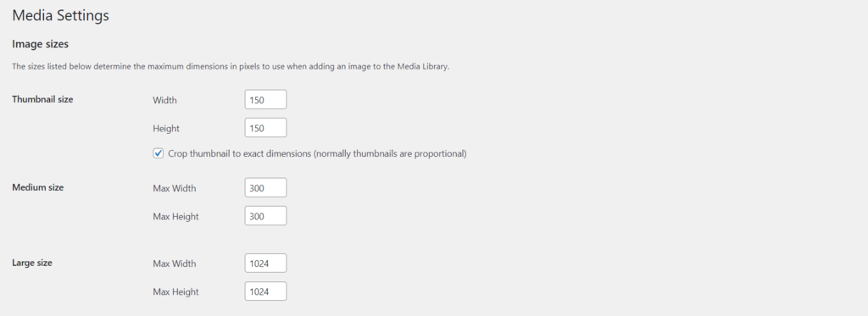Image resolution: width=868 pixels, height=316 pixels.
Task: Click the Large size row heading
Action: pos(32,263)
